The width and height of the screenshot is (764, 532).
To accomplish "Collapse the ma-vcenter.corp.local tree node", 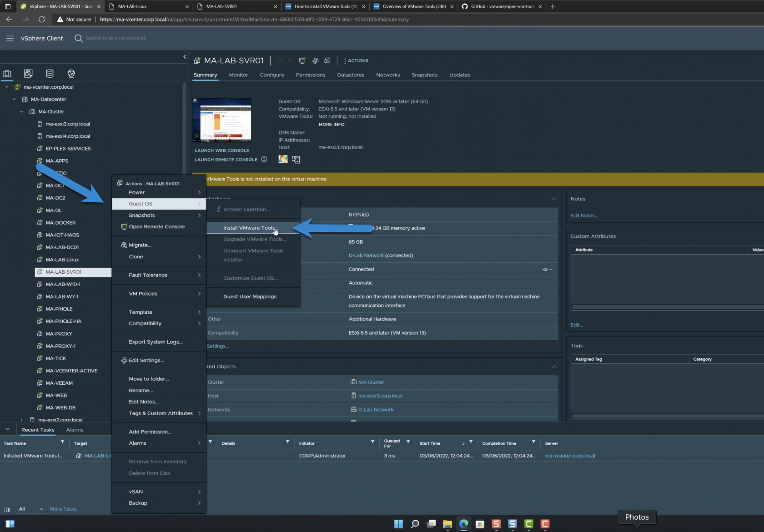I will click(7, 87).
